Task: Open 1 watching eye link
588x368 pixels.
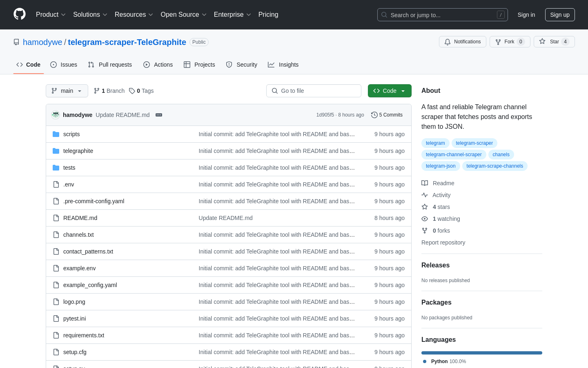Action: point(441,219)
